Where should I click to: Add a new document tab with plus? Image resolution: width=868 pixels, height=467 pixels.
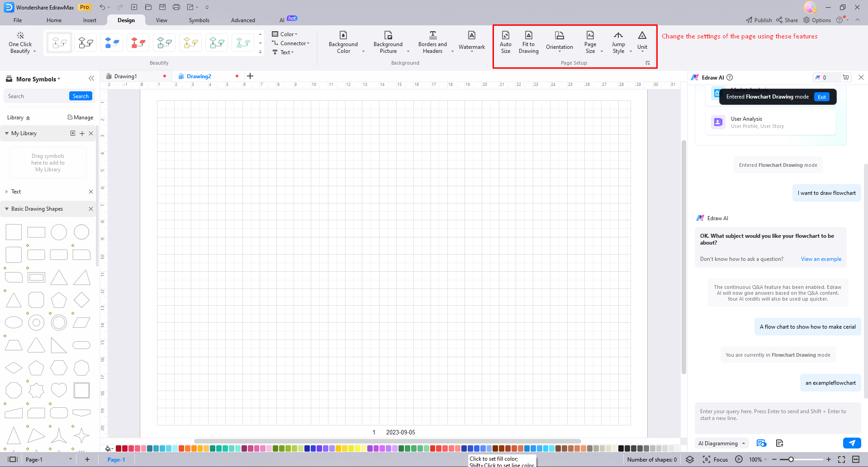coord(250,76)
